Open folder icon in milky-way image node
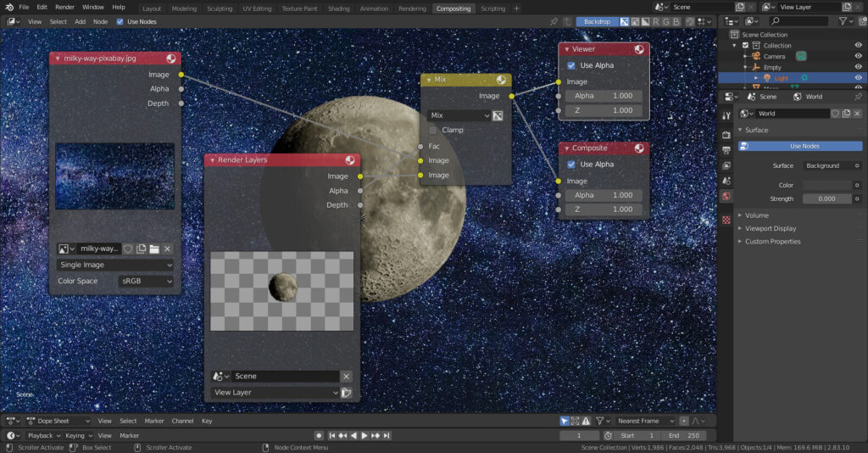Viewport: 868px width, 453px height. [154, 249]
